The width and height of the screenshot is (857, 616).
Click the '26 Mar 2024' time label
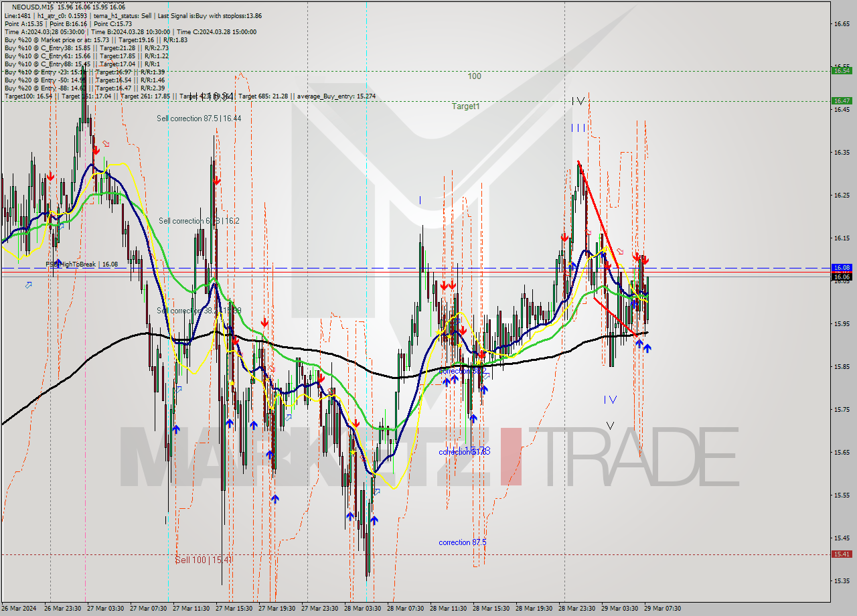[19, 609]
